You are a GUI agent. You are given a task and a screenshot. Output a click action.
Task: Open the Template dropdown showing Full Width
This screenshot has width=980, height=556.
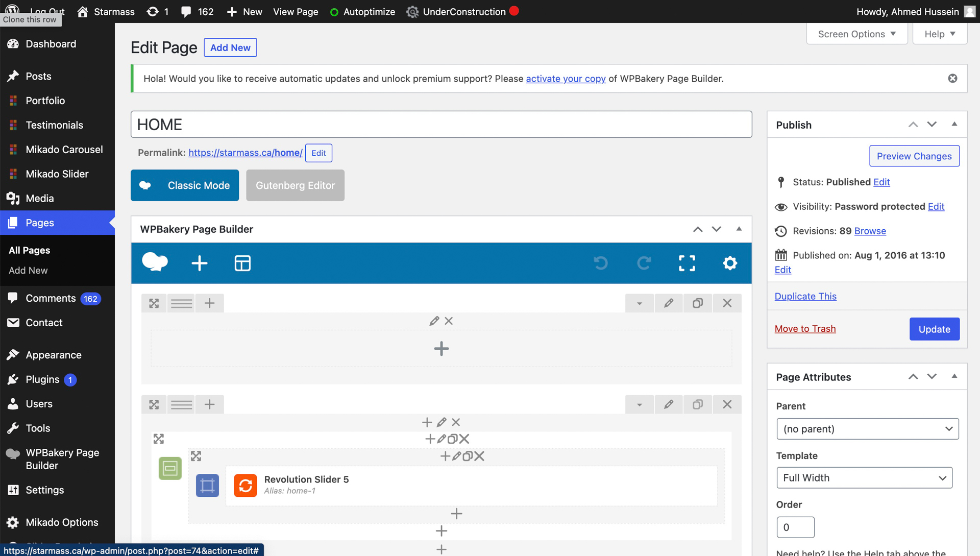coord(864,478)
